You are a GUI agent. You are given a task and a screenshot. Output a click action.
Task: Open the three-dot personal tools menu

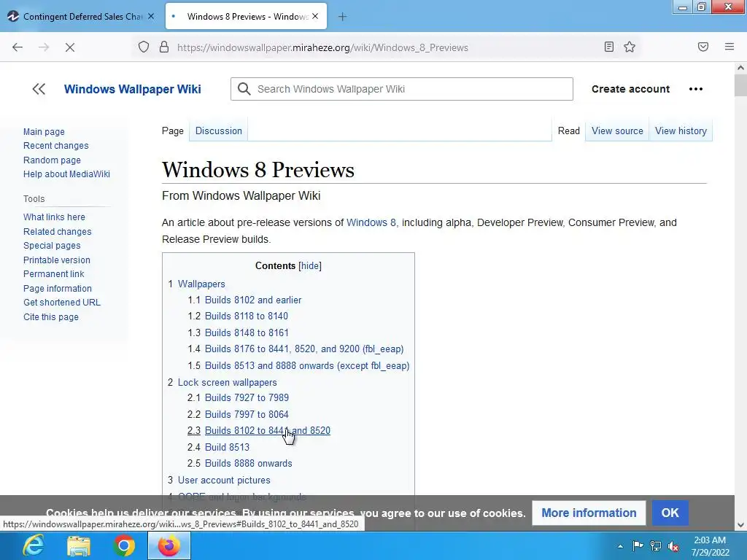coord(695,89)
